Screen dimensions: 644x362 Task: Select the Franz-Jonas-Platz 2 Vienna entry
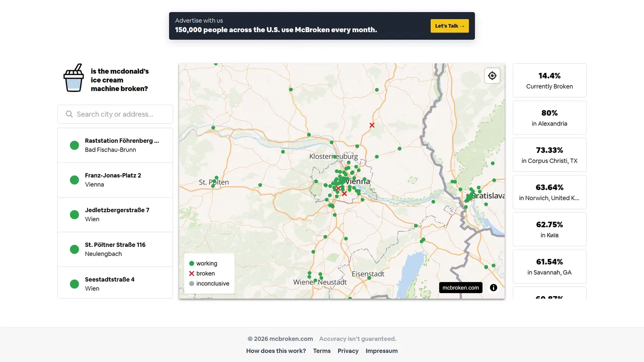pyautogui.click(x=115, y=180)
